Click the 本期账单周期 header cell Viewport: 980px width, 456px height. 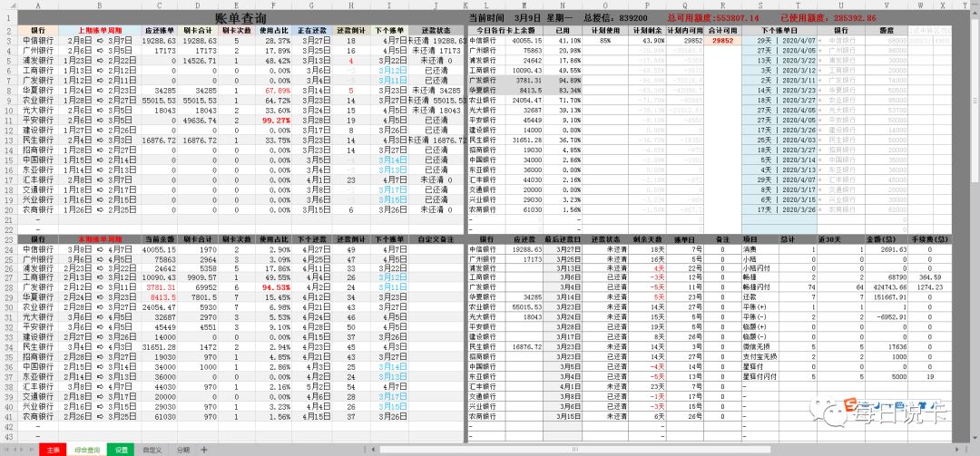(x=100, y=239)
